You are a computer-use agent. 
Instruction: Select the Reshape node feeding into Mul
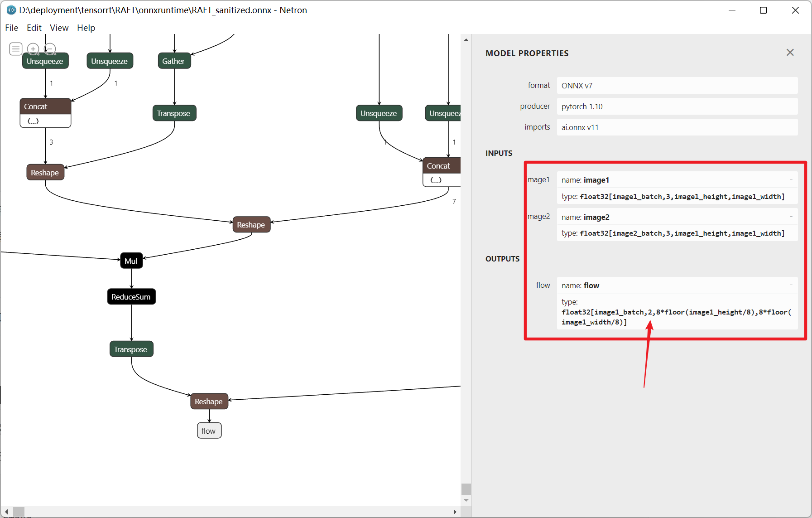[251, 224]
